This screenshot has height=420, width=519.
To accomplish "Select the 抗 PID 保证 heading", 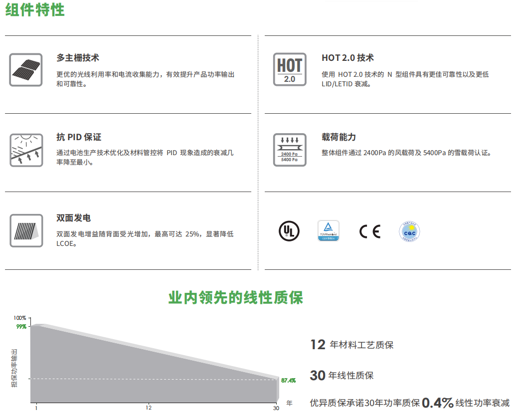I will coord(79,137).
